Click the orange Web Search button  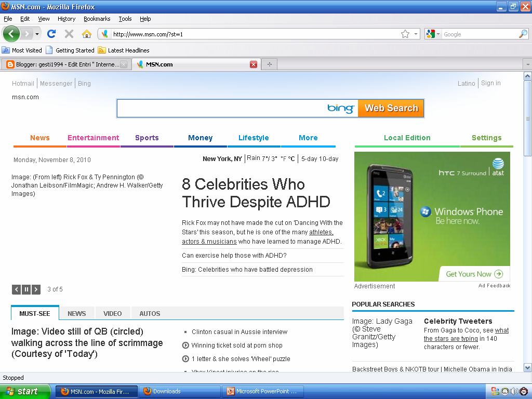tap(391, 108)
